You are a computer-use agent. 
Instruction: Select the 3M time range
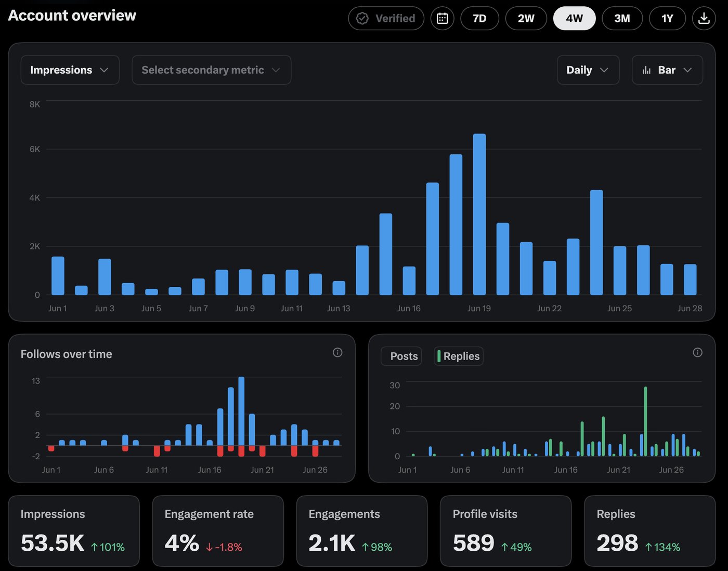coord(622,18)
